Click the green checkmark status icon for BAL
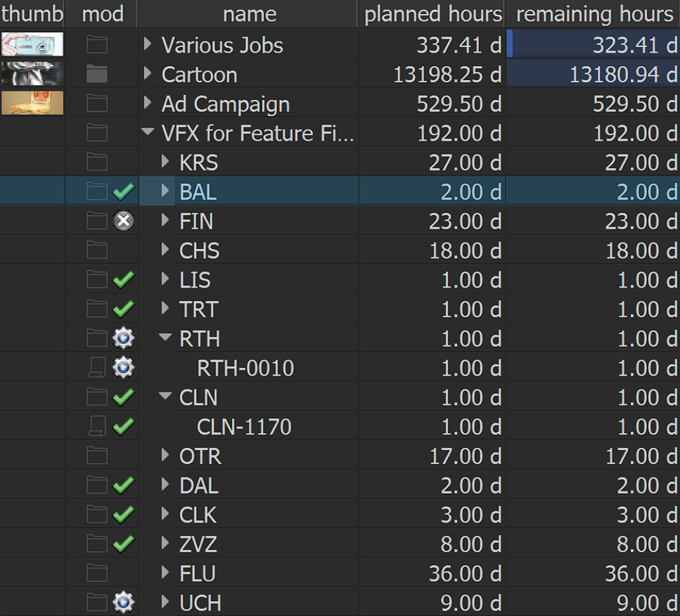 pos(124,191)
